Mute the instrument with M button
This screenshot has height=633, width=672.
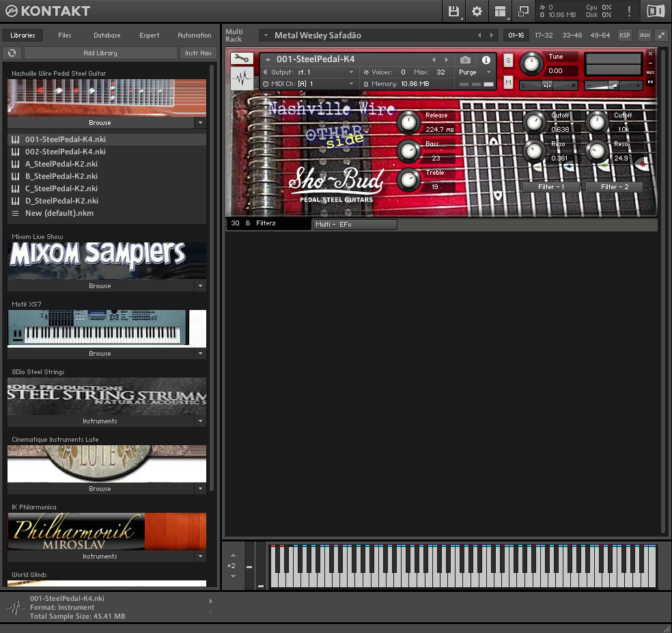click(508, 81)
